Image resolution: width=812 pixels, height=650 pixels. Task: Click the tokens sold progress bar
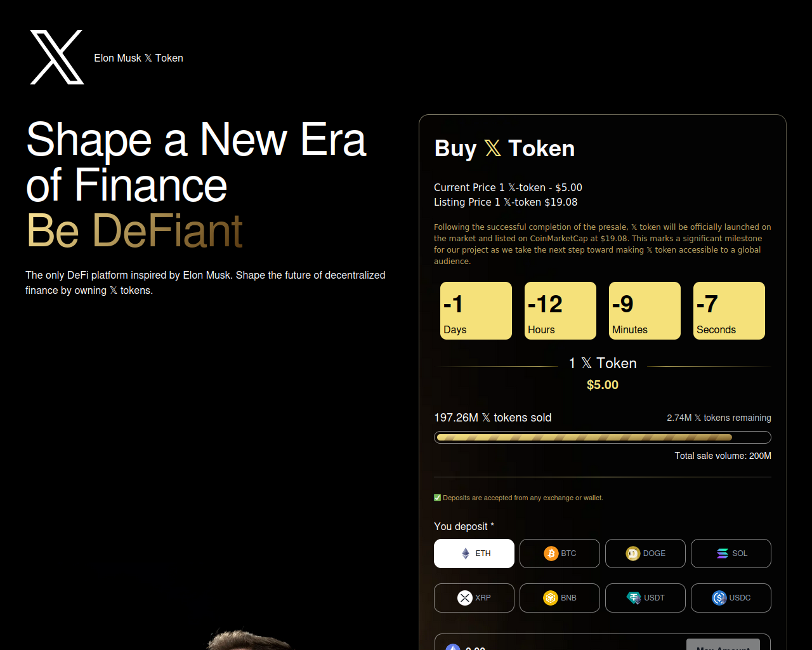(x=603, y=437)
